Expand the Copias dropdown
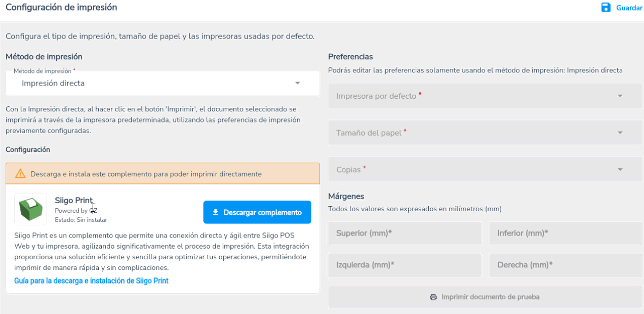Image resolution: width=644 pixels, height=314 pixels. (x=485, y=170)
